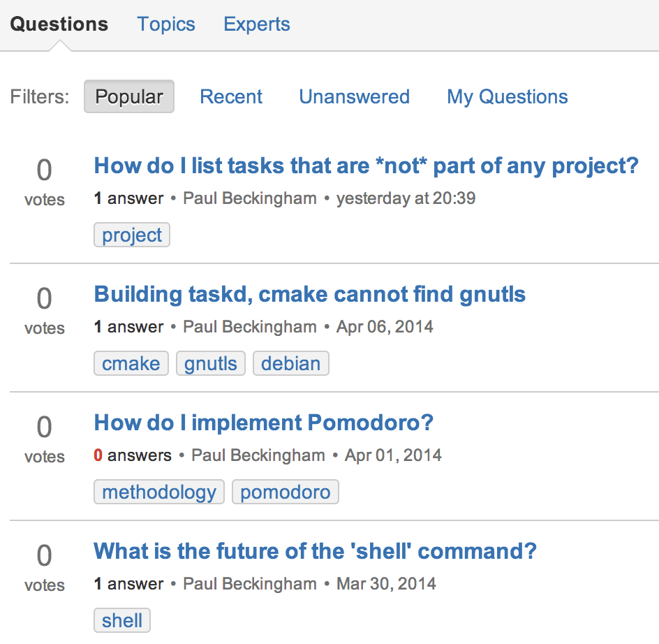Toggle the Popular filter
659x644 pixels.
point(129,96)
